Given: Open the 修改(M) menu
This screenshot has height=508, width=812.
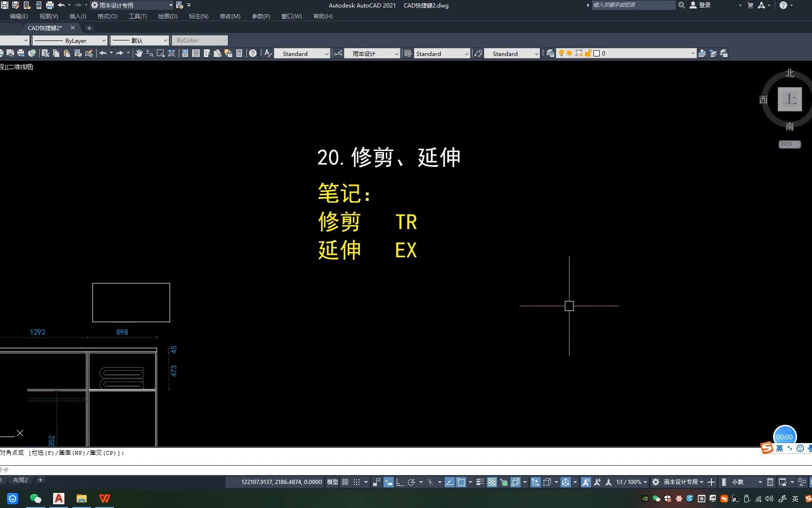Looking at the screenshot, I should [x=229, y=16].
